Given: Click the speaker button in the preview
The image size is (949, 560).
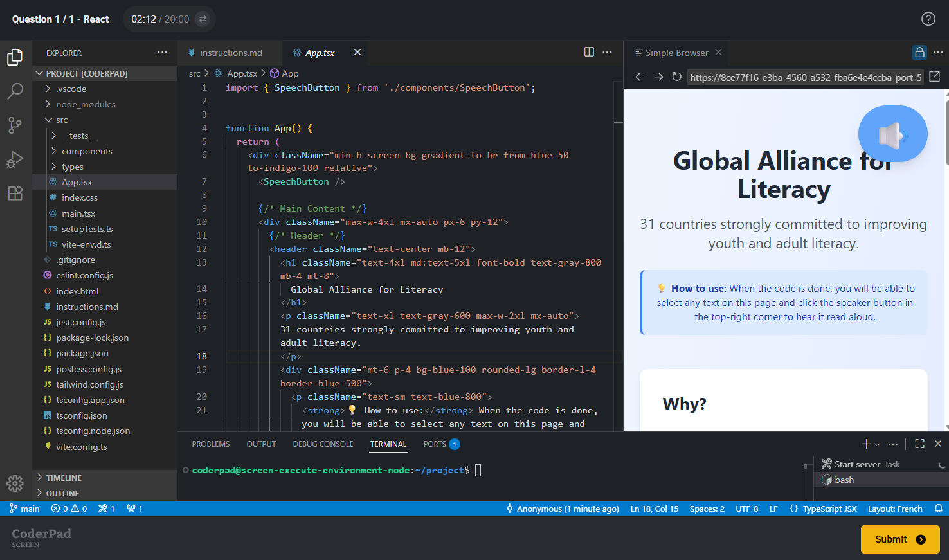Looking at the screenshot, I should [892, 134].
